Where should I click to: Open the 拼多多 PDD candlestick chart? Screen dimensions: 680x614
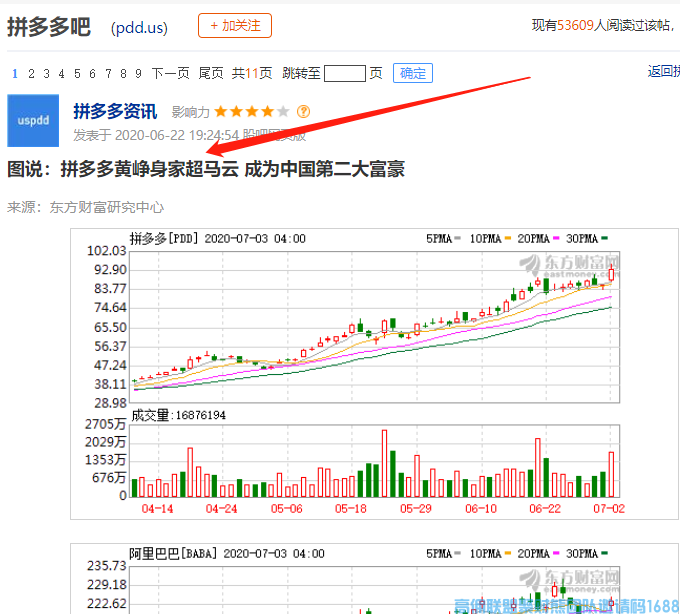374,374
